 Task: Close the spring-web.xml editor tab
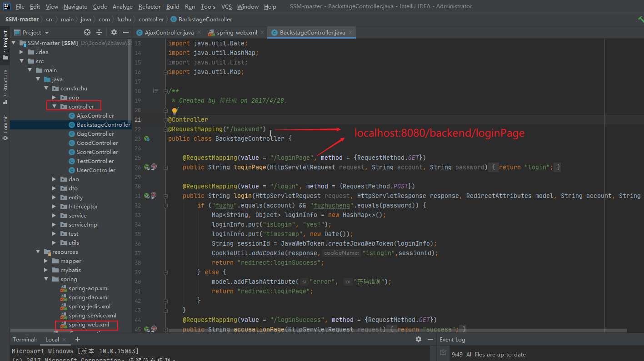[262, 32]
